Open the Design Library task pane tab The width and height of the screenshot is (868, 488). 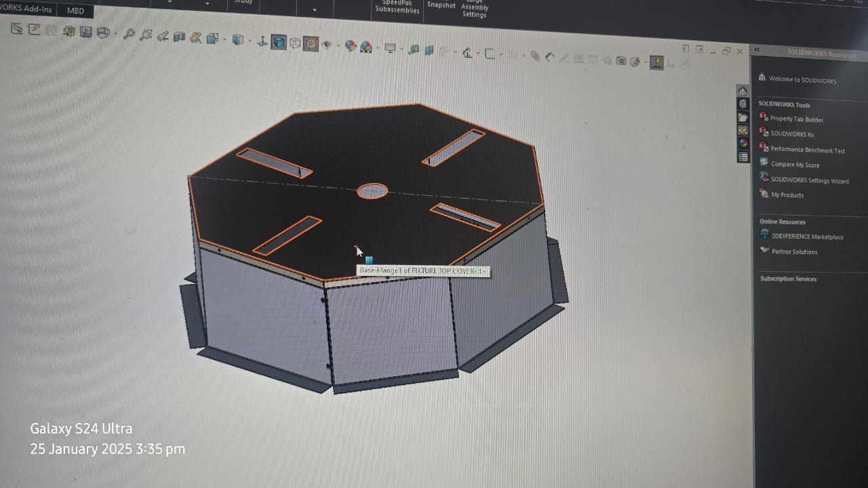tap(743, 104)
